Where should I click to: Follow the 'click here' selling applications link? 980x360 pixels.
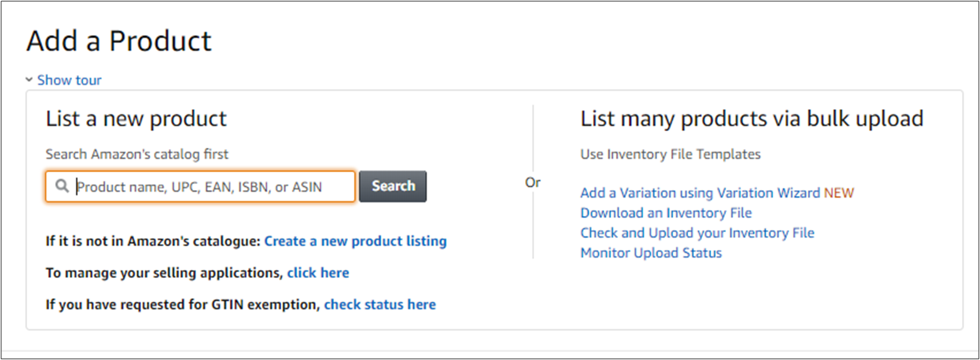coord(318,273)
